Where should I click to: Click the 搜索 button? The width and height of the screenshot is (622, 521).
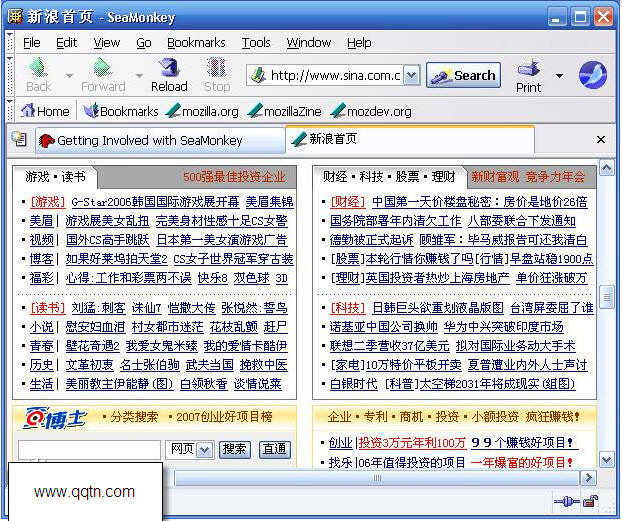234,450
